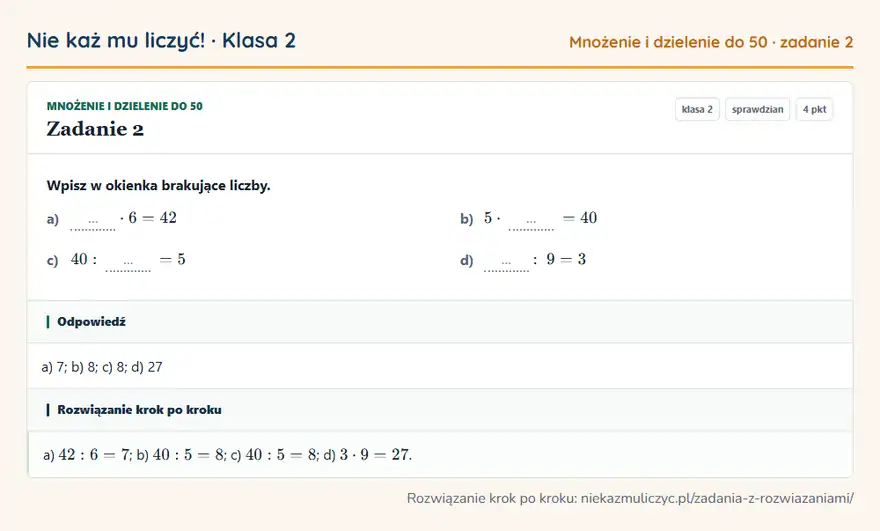This screenshot has width=880, height=531.
Task: Click the solution step '42 : 6 = 7'
Action: (x=94, y=455)
